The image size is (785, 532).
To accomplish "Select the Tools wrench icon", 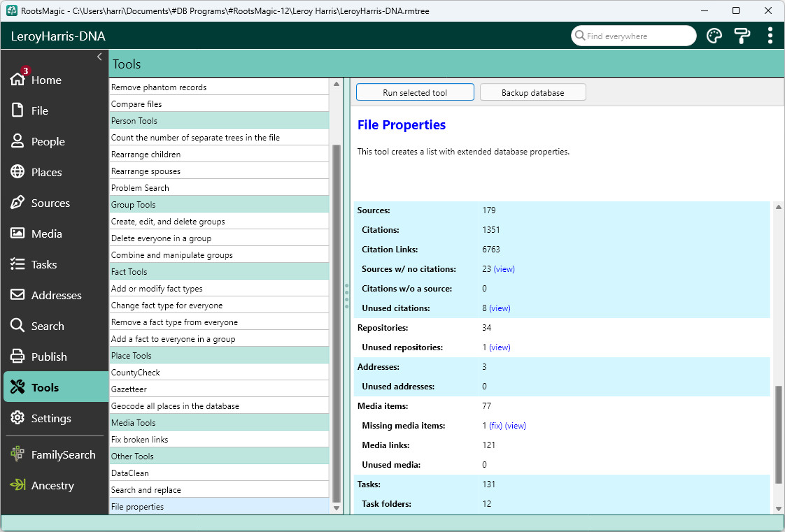I will click(x=17, y=387).
